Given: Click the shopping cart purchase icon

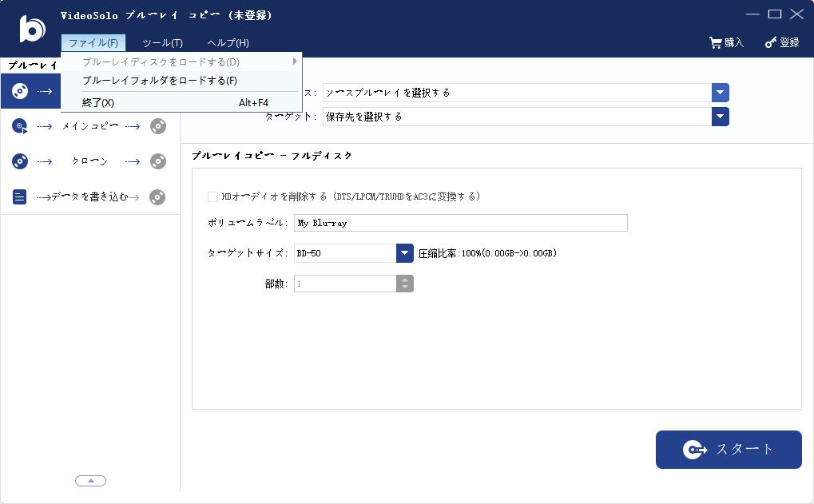Looking at the screenshot, I should click(716, 43).
